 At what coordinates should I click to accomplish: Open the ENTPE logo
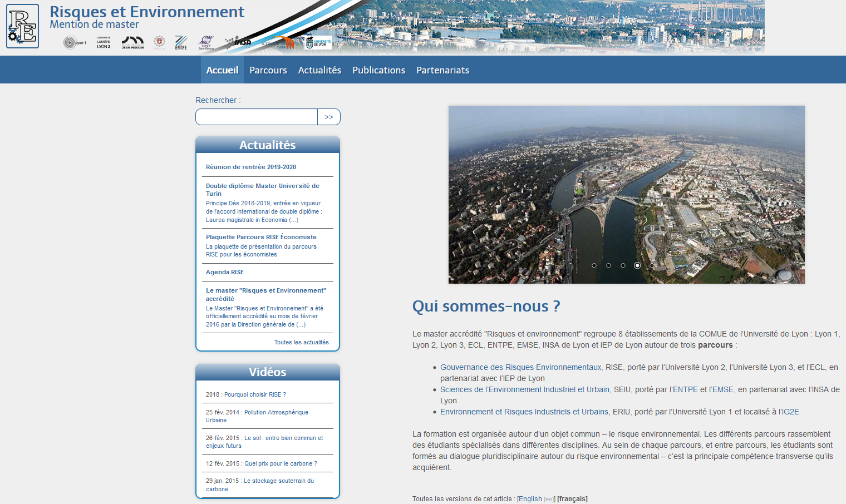(181, 43)
